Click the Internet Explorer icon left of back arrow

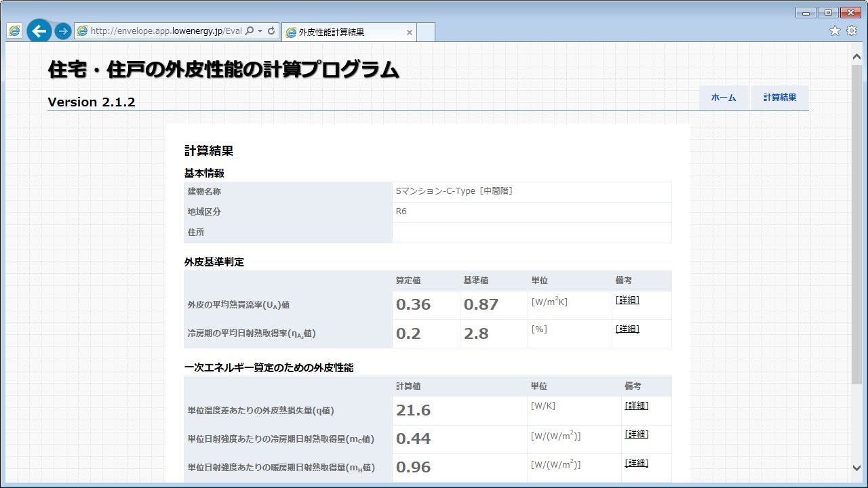tap(14, 30)
